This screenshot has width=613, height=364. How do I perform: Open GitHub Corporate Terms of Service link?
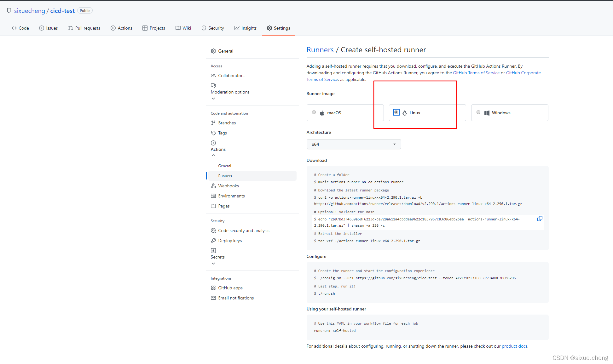pos(523,73)
